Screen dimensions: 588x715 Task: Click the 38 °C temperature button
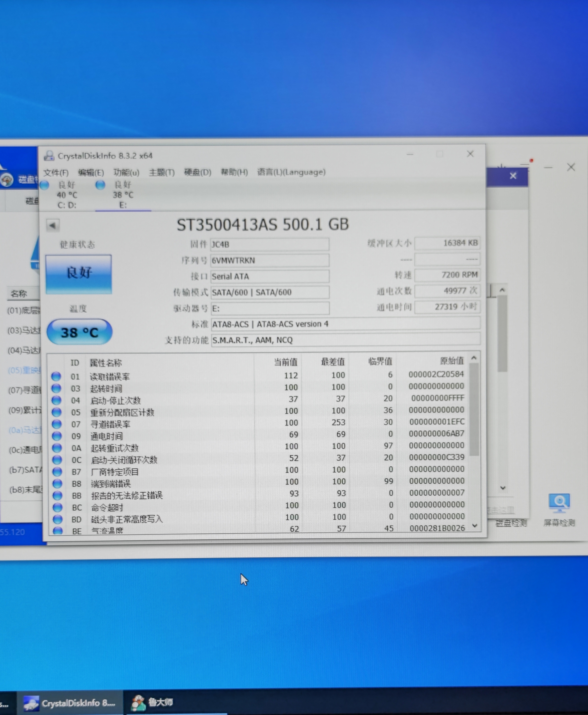79,332
